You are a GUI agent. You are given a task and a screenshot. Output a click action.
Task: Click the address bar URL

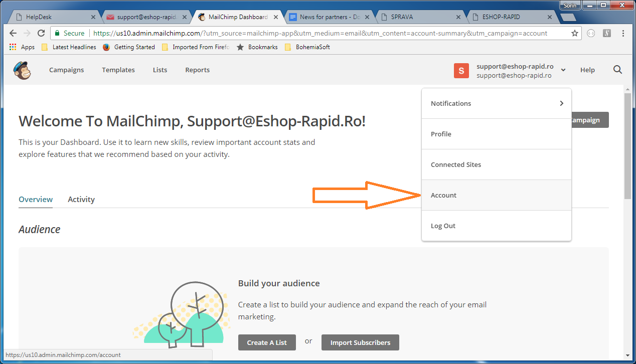320,33
